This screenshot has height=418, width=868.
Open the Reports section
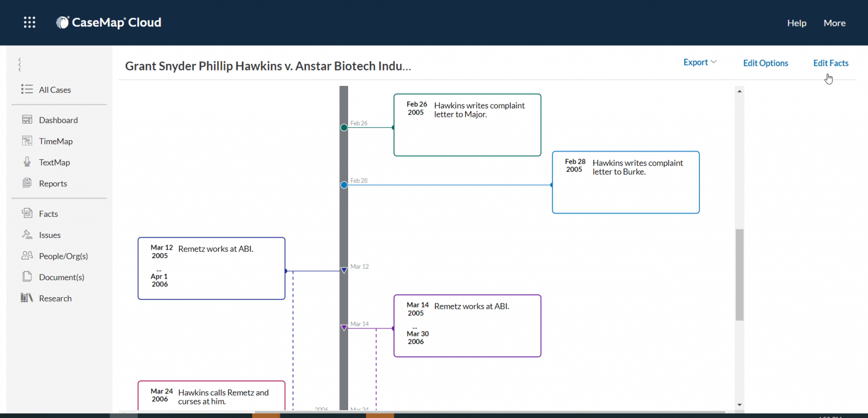(54, 183)
